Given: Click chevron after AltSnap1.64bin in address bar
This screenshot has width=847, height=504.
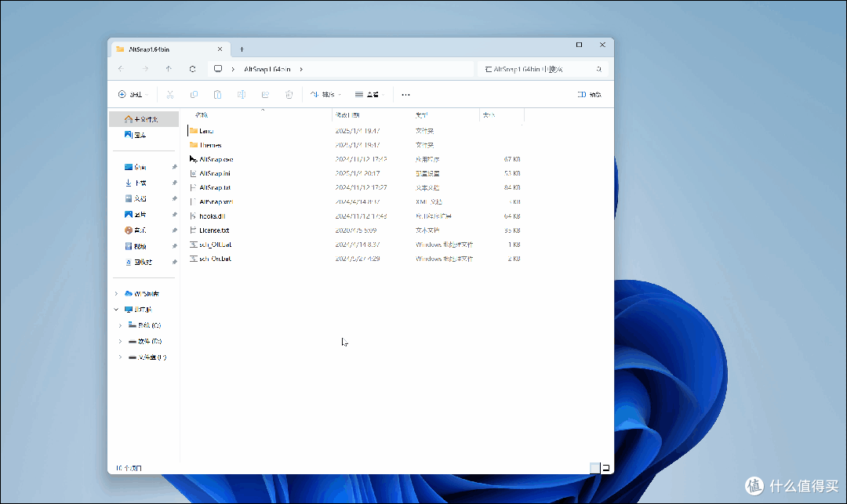Looking at the screenshot, I should pyautogui.click(x=301, y=69).
